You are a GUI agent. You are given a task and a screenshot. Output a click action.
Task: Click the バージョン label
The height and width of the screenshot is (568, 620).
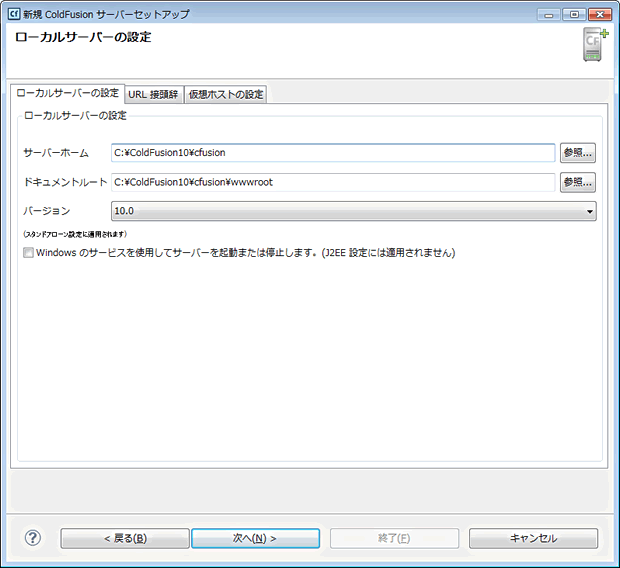(x=47, y=211)
